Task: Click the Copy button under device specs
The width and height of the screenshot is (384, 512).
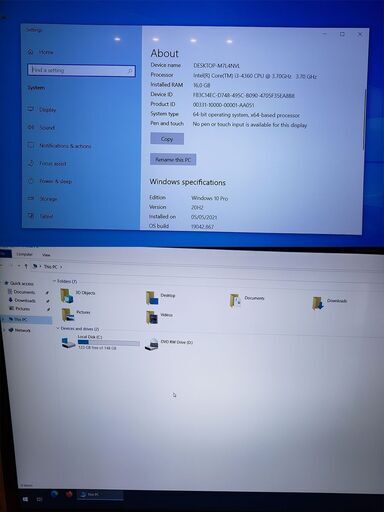Action: click(x=167, y=139)
